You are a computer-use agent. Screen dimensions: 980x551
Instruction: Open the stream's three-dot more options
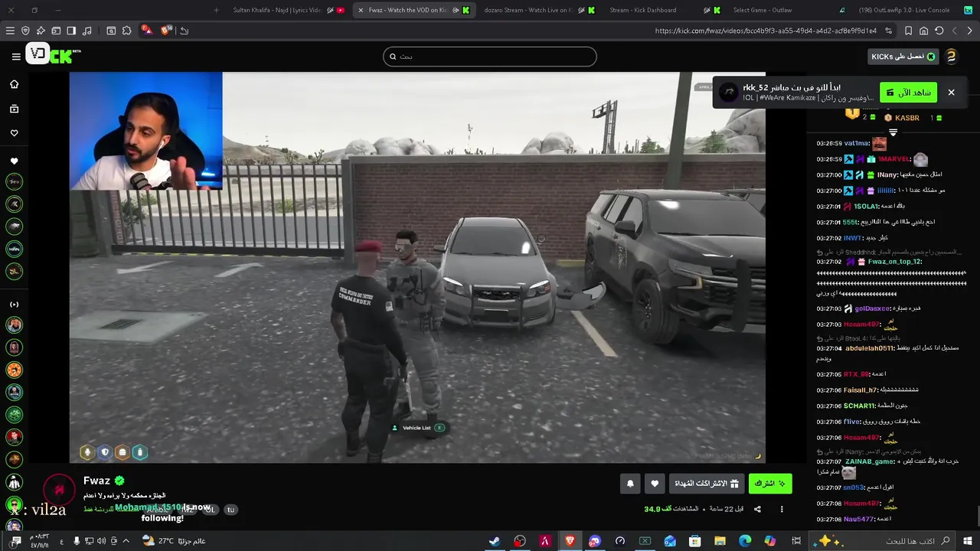click(x=782, y=509)
